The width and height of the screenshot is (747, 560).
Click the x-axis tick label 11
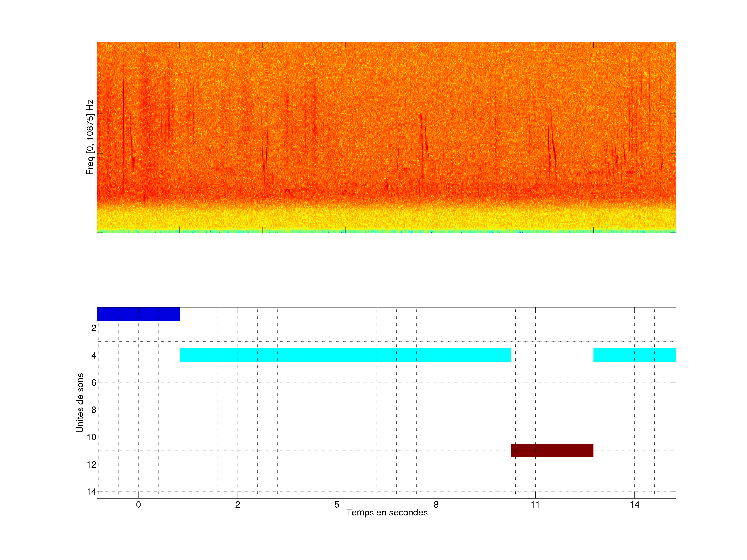(535, 505)
